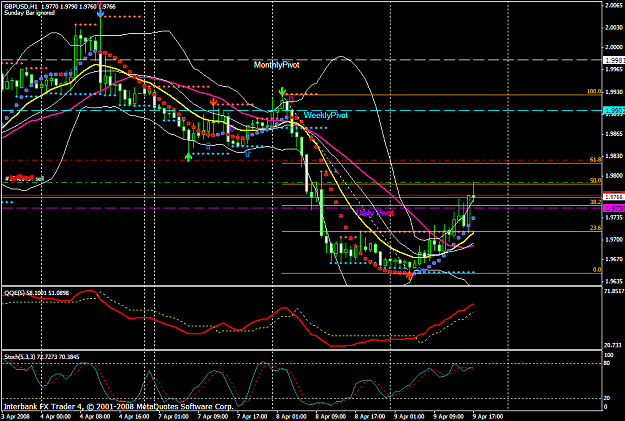Select the current price 1.9766 tag
Image resolution: width=625 pixels, height=421 pixels.
614,197
